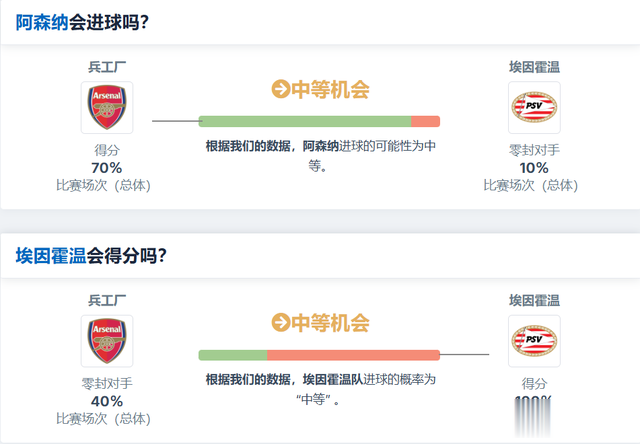This screenshot has width=640, height=444.
Task: Click 中等机会 label in 埃因霍温会得分吗 section
Action: point(330,323)
